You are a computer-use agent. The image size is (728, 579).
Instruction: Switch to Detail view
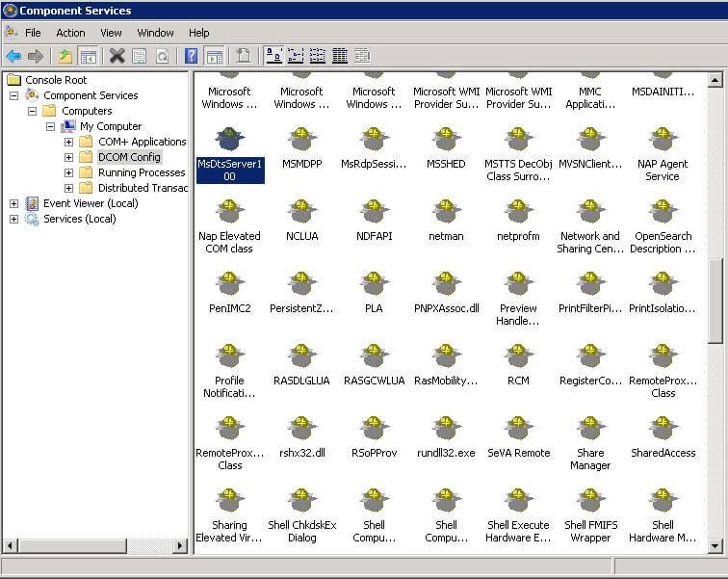[x=339, y=56]
